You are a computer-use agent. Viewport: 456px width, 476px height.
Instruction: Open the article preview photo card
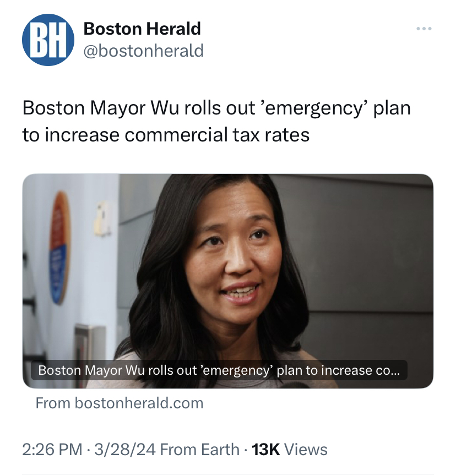[x=228, y=281]
